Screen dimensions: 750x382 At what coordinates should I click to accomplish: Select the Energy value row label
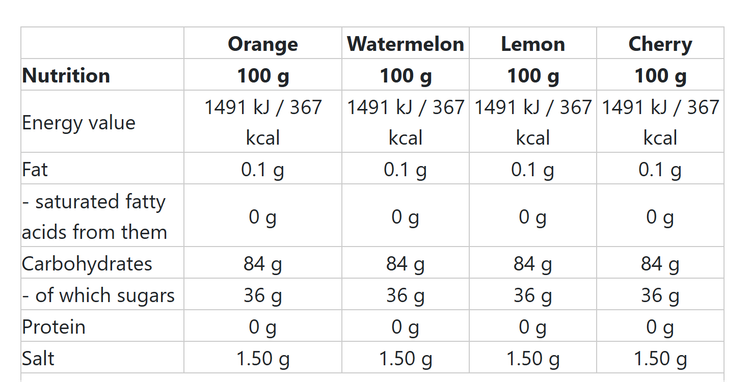(x=78, y=122)
